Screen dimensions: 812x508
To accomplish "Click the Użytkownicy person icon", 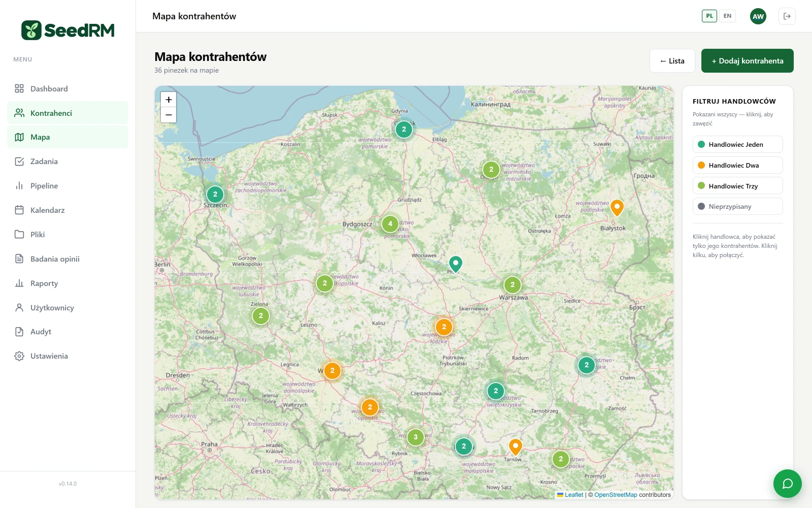I will [x=19, y=308].
